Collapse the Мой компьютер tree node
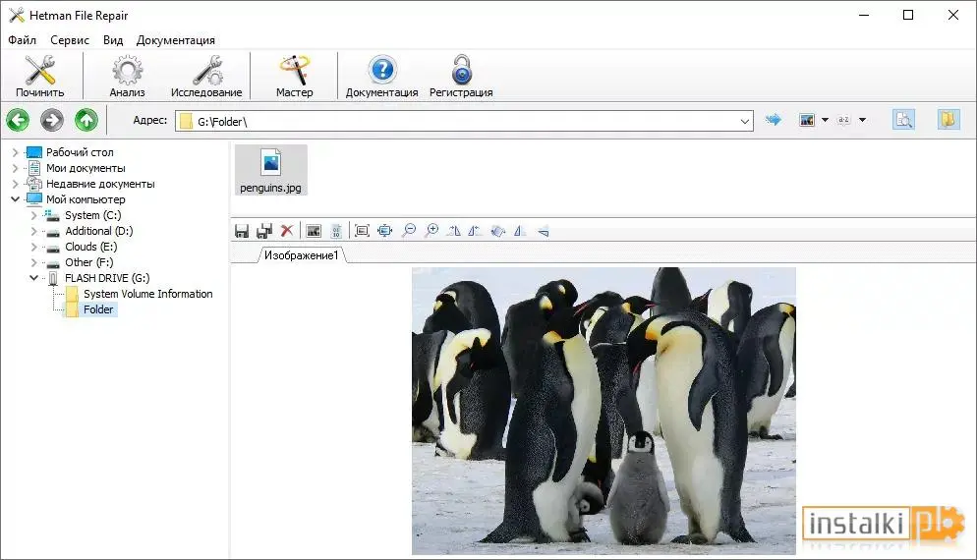Viewport: 977px width, 560px height. point(16,199)
